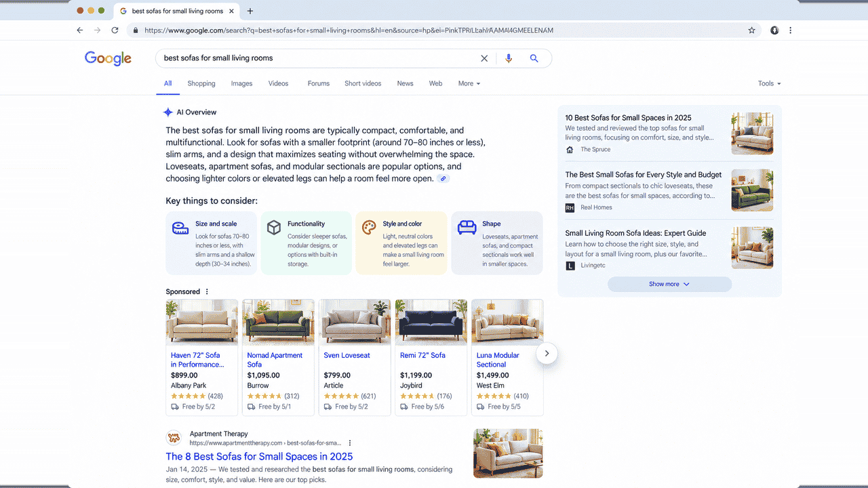This screenshot has width=868, height=488.
Task: Click the Remi 72" Sofa product image
Action: [x=431, y=323]
